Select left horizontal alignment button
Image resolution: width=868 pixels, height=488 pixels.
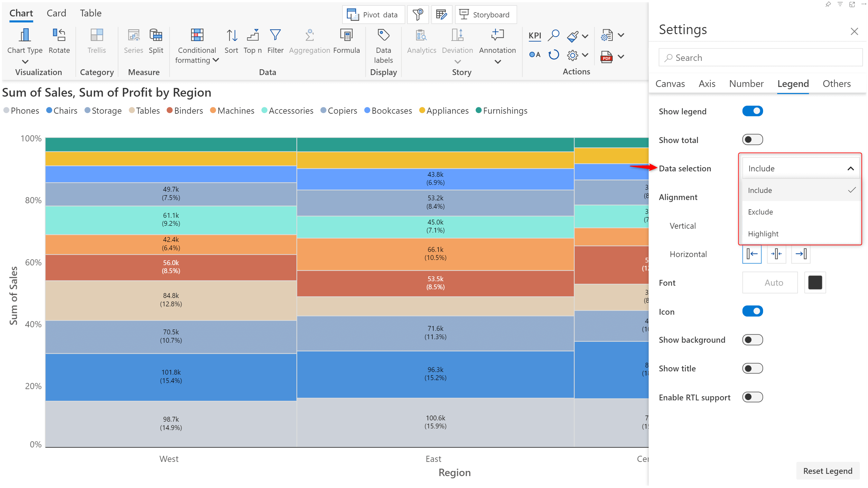point(752,254)
